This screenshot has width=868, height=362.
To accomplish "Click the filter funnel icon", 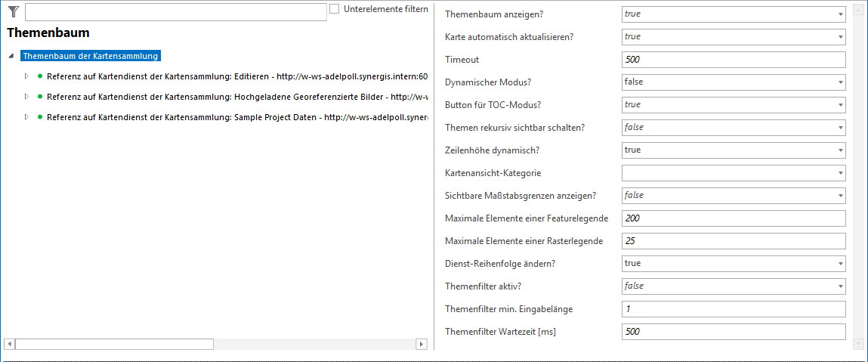I will pyautogui.click(x=13, y=11).
